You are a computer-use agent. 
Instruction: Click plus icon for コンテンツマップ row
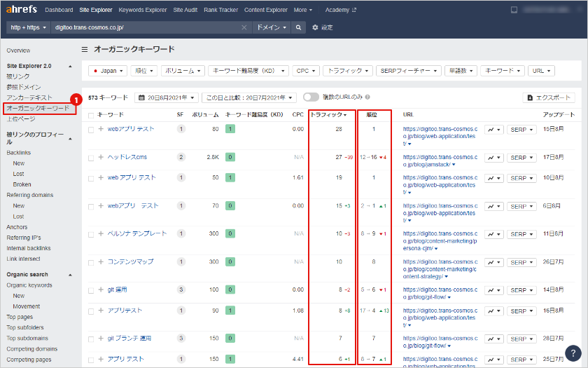click(101, 261)
